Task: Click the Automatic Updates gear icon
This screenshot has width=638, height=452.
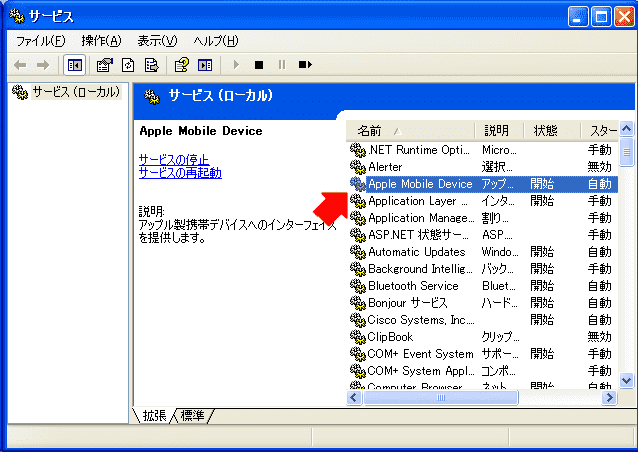Action: coord(358,252)
